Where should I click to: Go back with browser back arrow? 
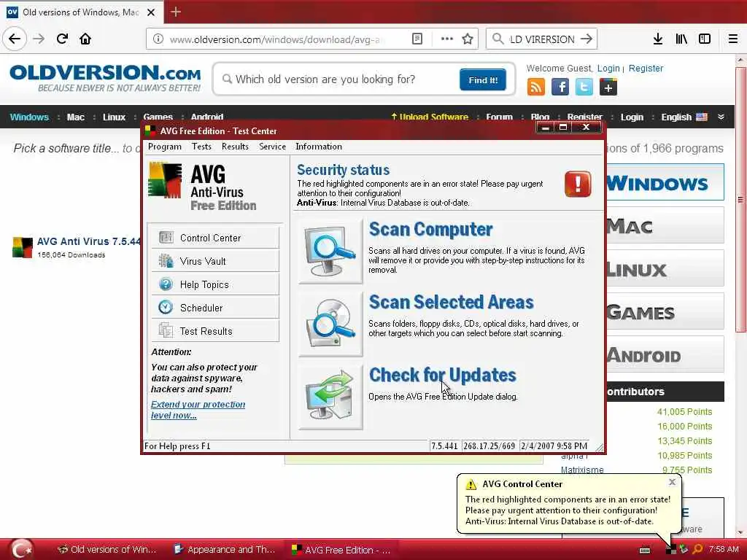pyautogui.click(x=15, y=39)
